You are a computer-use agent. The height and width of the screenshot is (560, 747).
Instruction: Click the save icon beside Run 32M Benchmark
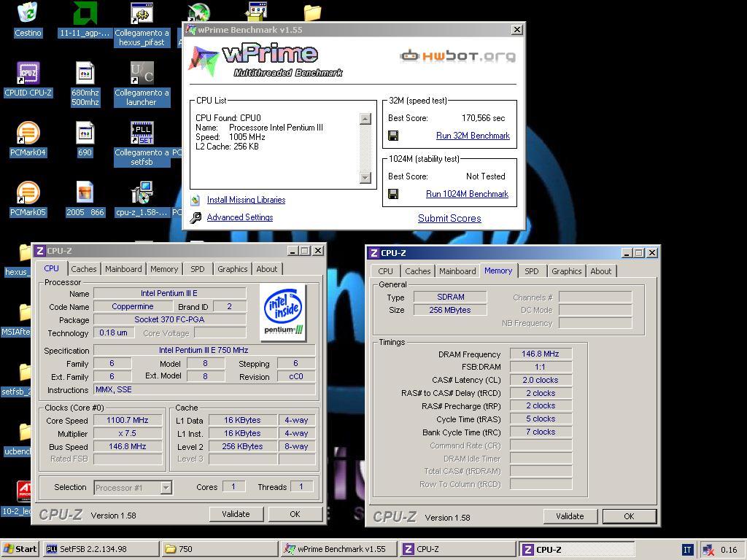tap(393, 136)
